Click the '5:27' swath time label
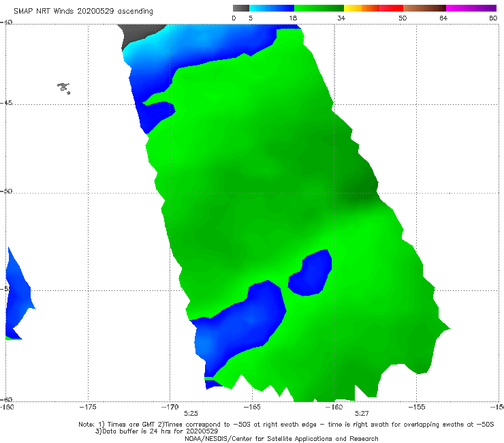 (362, 414)
